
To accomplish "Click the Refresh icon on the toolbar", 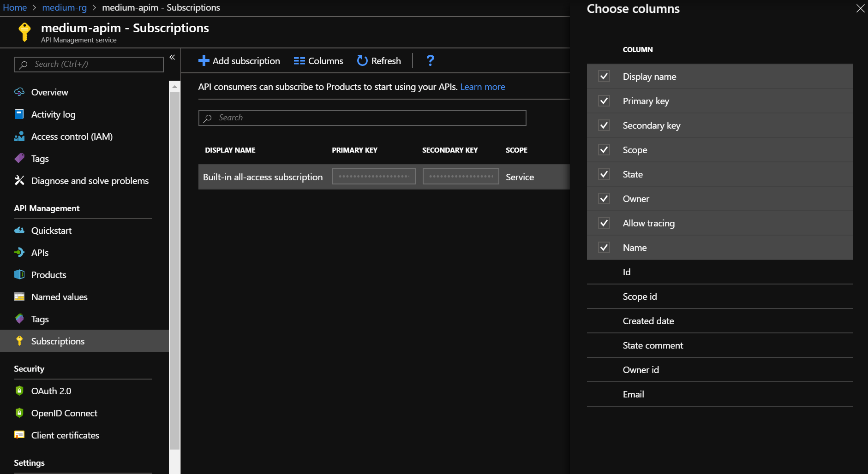I will pyautogui.click(x=361, y=60).
